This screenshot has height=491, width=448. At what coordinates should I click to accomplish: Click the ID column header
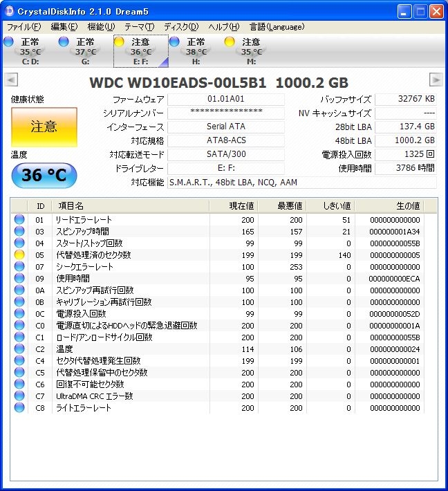(x=40, y=206)
